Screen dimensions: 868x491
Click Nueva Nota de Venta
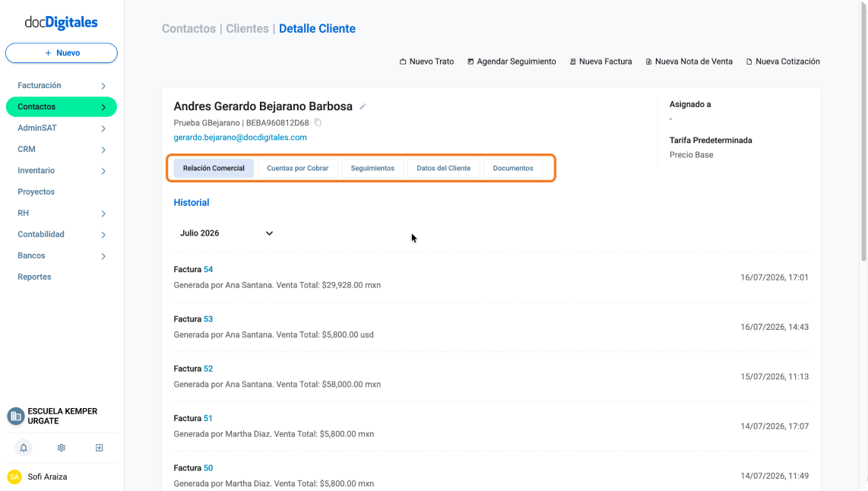click(689, 62)
